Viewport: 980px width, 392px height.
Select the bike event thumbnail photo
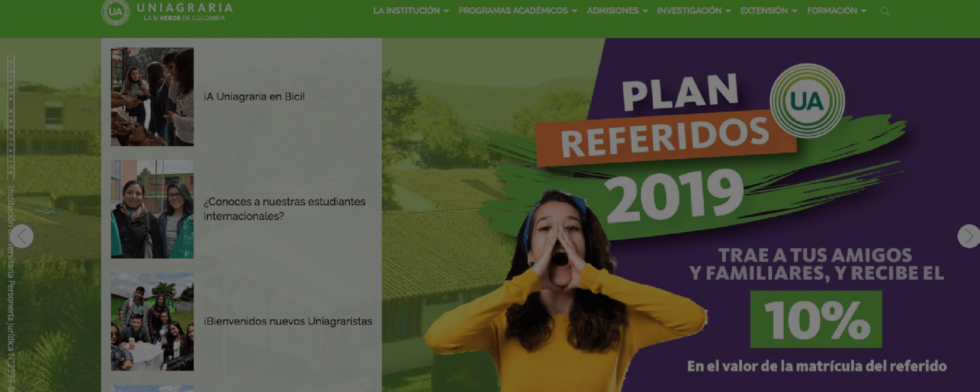pyautogui.click(x=152, y=97)
